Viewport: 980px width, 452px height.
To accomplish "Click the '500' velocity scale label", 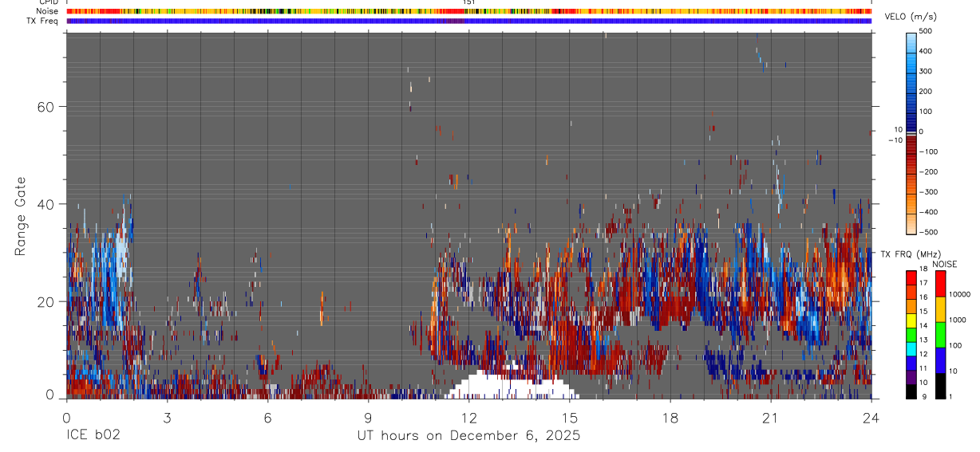I will (x=926, y=31).
